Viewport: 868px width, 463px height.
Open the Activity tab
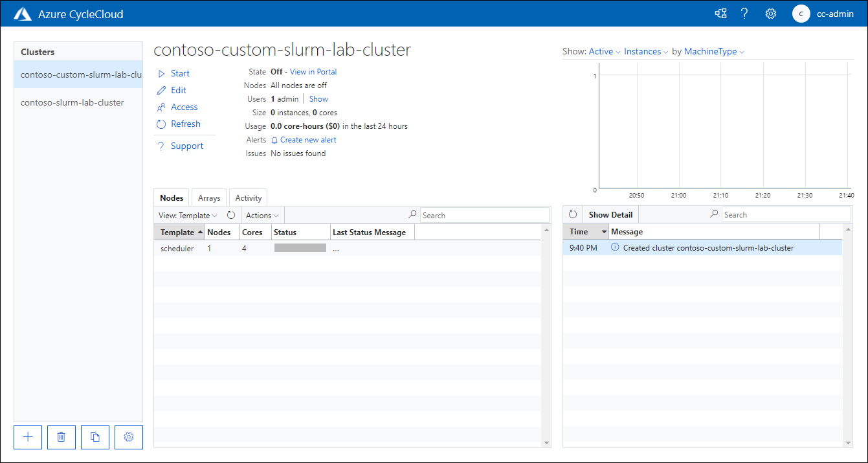tap(248, 198)
